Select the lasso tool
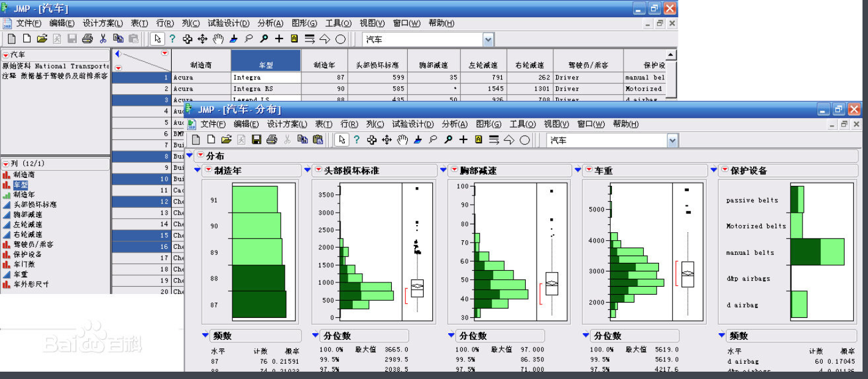Viewport: 868px width, 379px height. click(x=432, y=140)
